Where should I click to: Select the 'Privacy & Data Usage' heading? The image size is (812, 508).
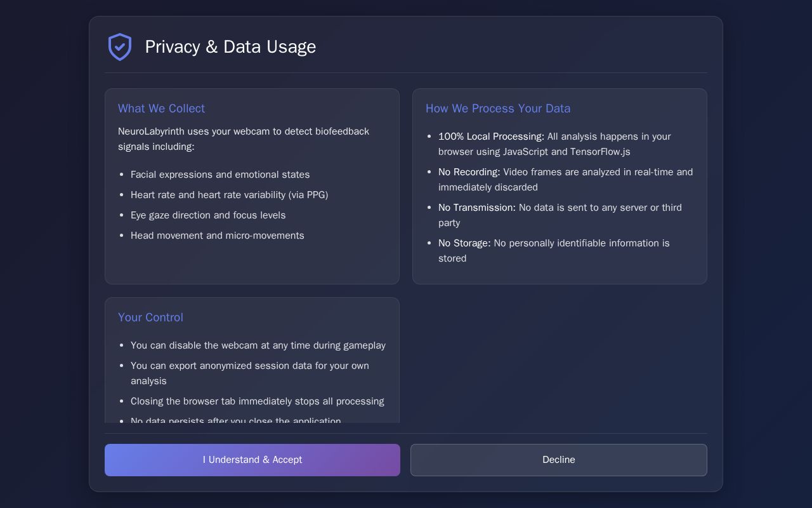230,47
